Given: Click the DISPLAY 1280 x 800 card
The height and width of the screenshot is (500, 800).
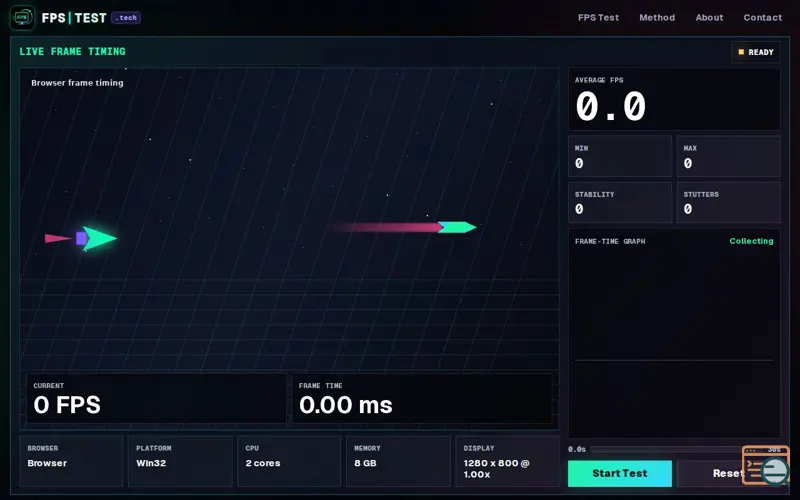Looking at the screenshot, I should tap(507, 461).
